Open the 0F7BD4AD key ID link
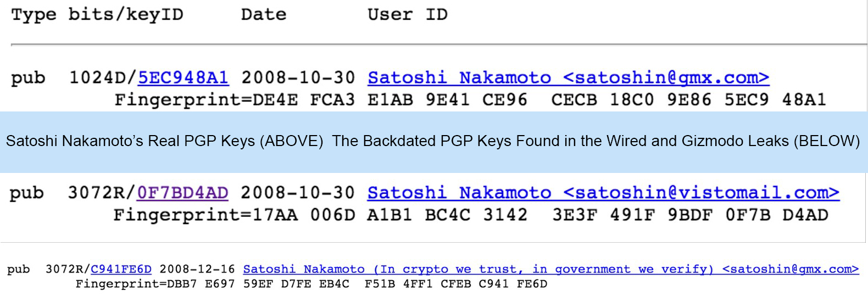 (x=182, y=193)
